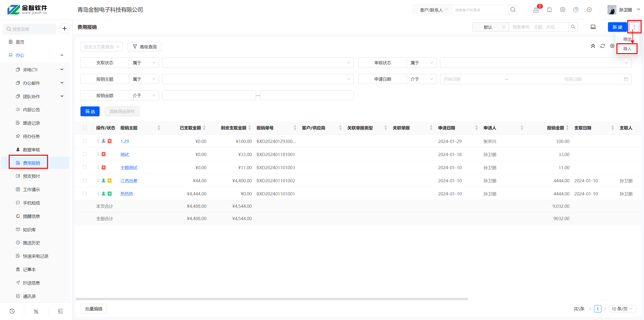The height and width of the screenshot is (320, 644).
Task: Open 预支预付 in the sidebar menu
Action: 31,176
